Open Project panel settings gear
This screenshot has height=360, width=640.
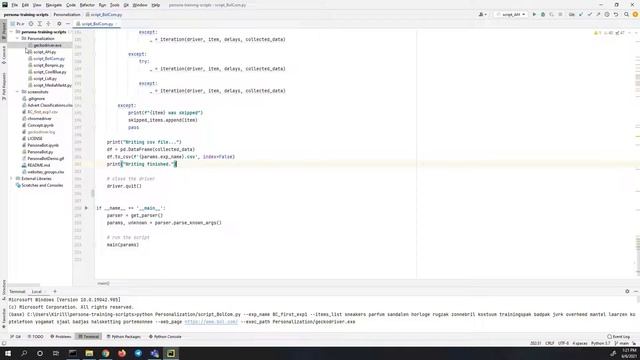(59, 24)
